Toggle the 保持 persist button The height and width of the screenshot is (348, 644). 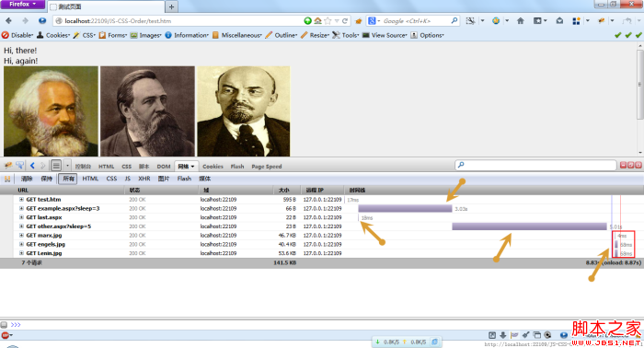coord(46,179)
